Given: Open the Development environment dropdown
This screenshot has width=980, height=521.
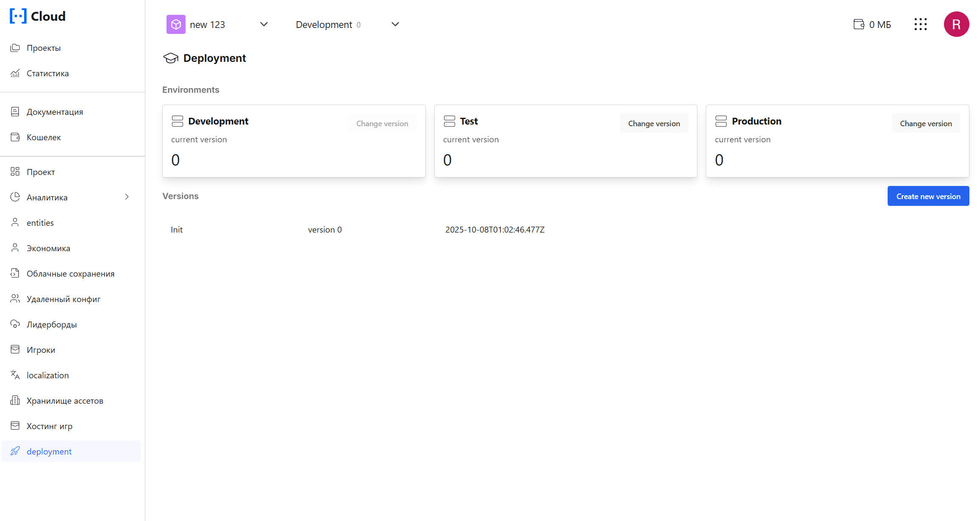Looking at the screenshot, I should (x=395, y=24).
